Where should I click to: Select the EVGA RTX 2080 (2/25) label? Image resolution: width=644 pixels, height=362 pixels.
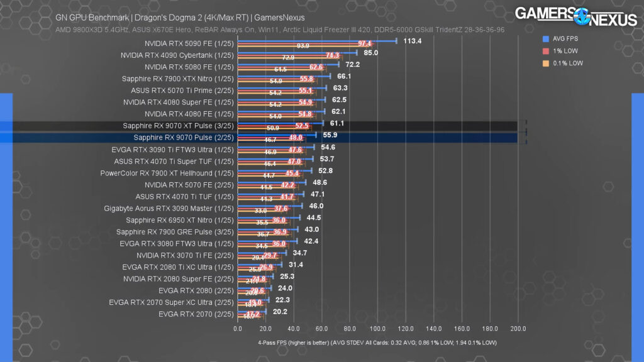[196, 290]
